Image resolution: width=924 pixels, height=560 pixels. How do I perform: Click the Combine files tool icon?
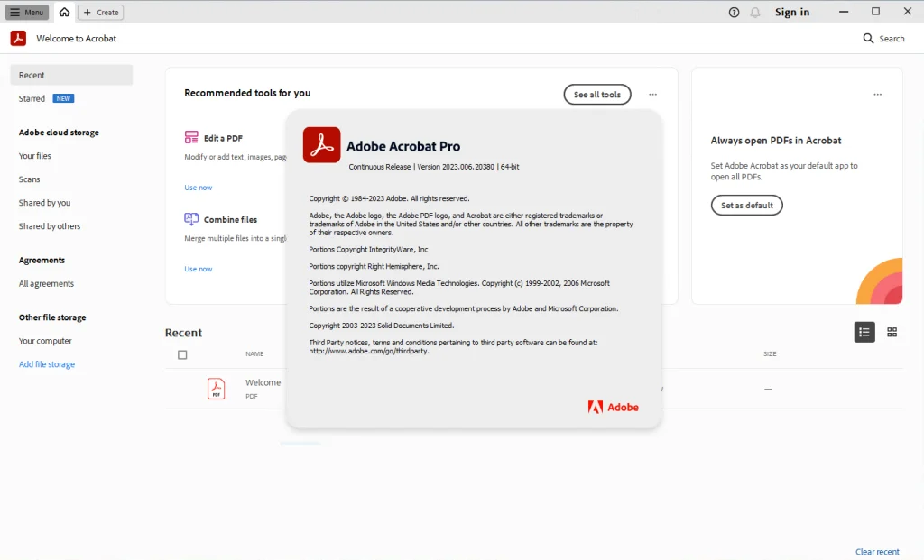[191, 218]
